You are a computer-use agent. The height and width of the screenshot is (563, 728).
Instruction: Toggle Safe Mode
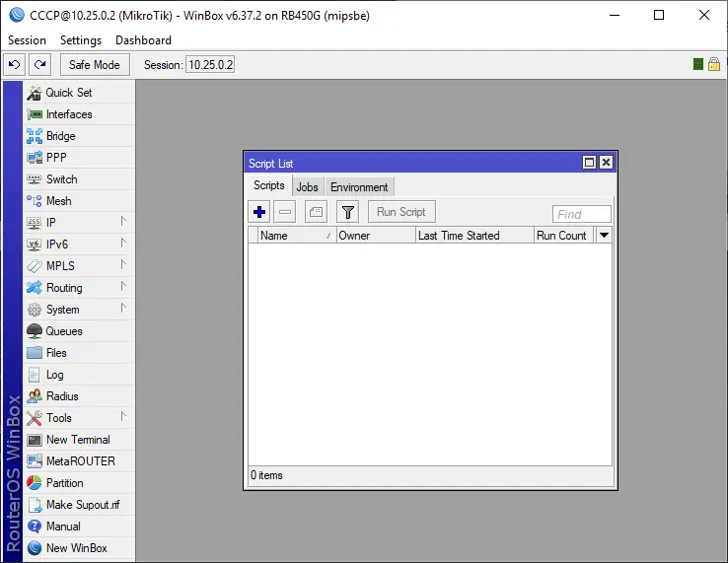[95, 64]
